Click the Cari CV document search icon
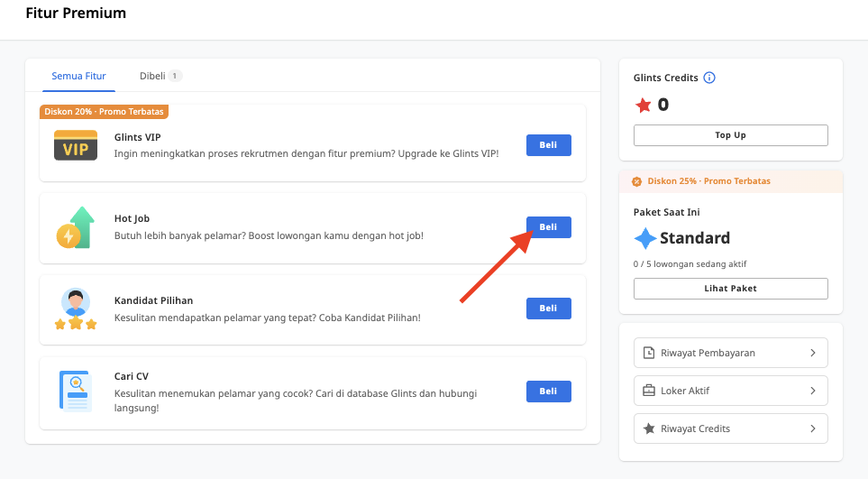Screen dimensions: 868x479 pos(76,392)
